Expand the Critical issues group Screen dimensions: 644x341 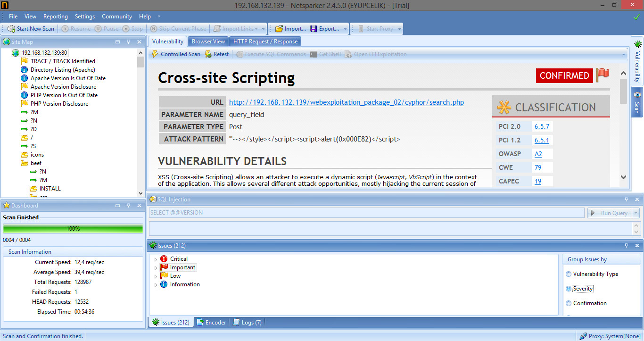(x=156, y=259)
